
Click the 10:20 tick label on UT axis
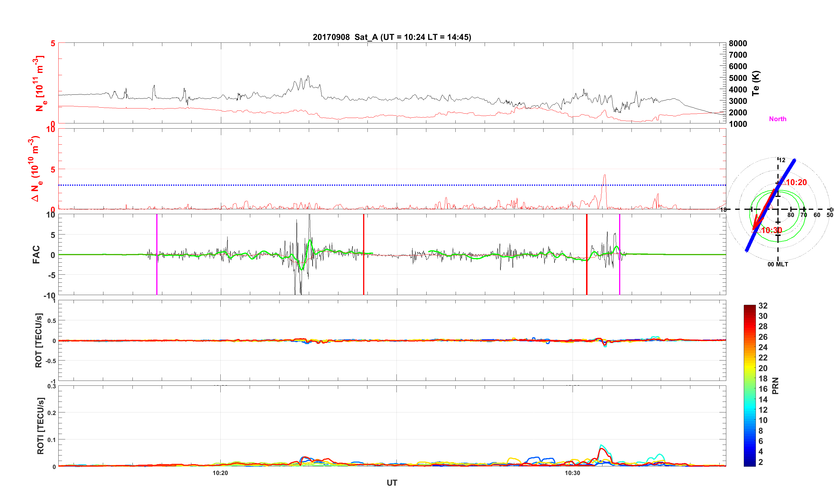pyautogui.click(x=220, y=473)
